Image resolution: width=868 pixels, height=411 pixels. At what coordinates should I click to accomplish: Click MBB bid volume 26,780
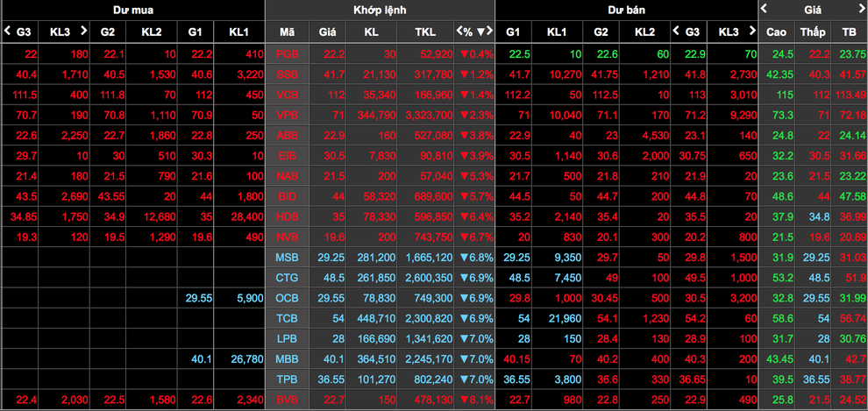[x=246, y=359]
